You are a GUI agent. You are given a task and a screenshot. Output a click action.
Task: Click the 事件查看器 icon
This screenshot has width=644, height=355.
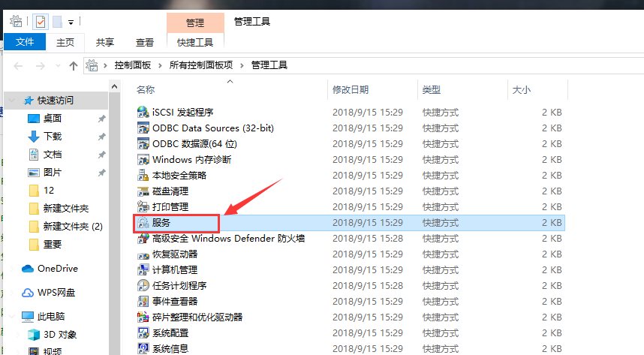coord(143,301)
